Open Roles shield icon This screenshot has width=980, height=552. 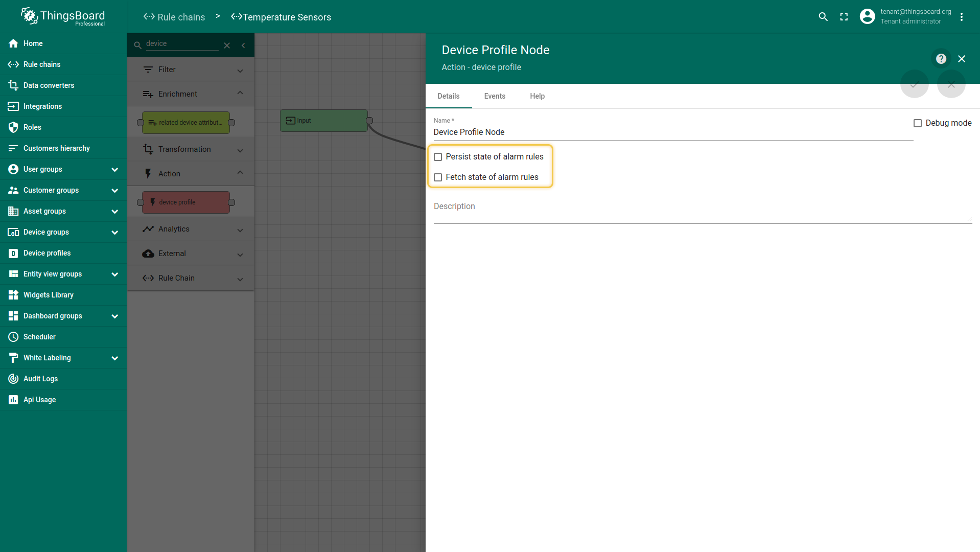(x=13, y=127)
